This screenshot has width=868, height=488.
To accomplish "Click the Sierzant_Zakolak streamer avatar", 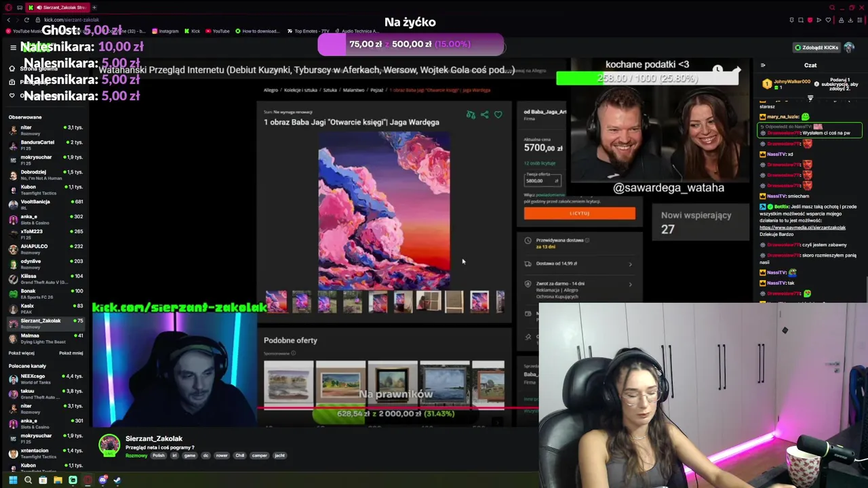I will pos(109,445).
